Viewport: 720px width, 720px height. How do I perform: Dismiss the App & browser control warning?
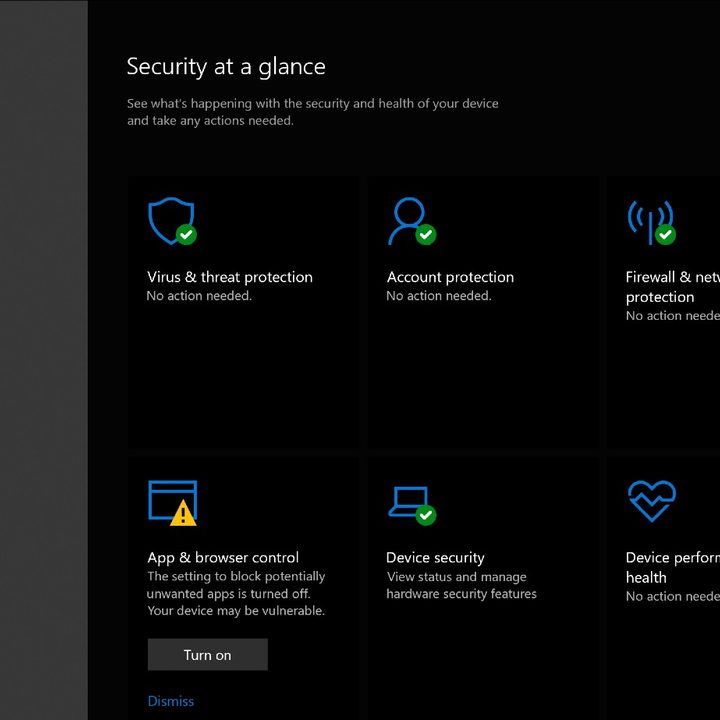171,701
